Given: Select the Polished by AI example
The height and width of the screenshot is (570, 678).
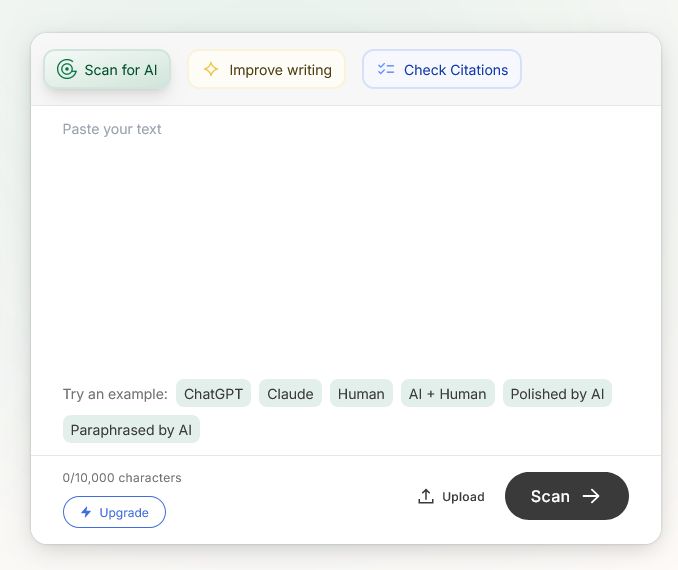Looking at the screenshot, I should (x=557, y=394).
